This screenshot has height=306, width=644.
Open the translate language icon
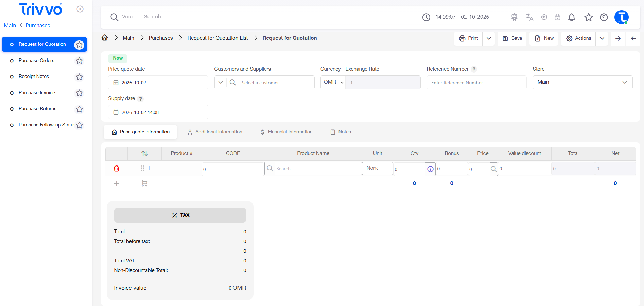(x=529, y=17)
